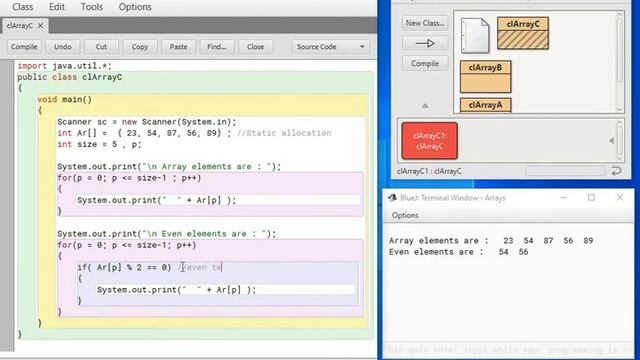Select the clArrayB class box
Image resolution: width=640 pixels, height=360 pixels.
click(485, 77)
